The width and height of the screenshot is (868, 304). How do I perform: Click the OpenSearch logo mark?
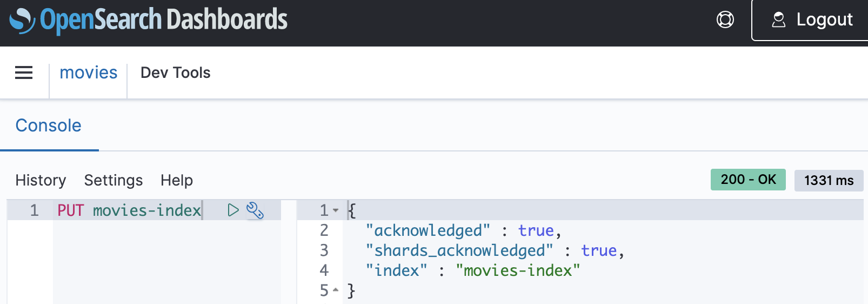(22, 21)
